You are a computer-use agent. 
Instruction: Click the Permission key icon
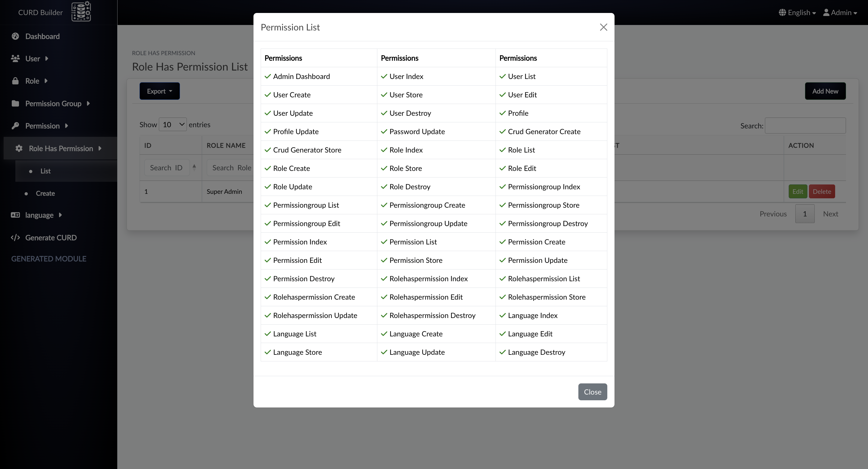click(15, 126)
